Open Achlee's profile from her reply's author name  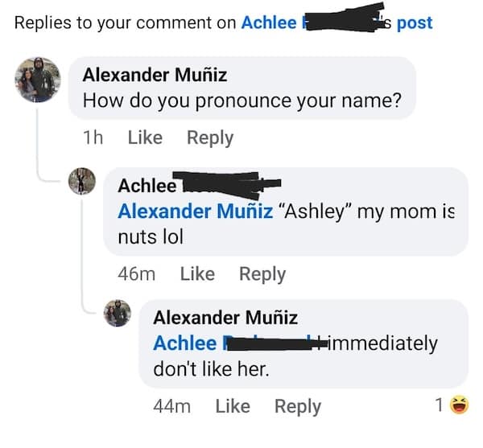pos(147,185)
